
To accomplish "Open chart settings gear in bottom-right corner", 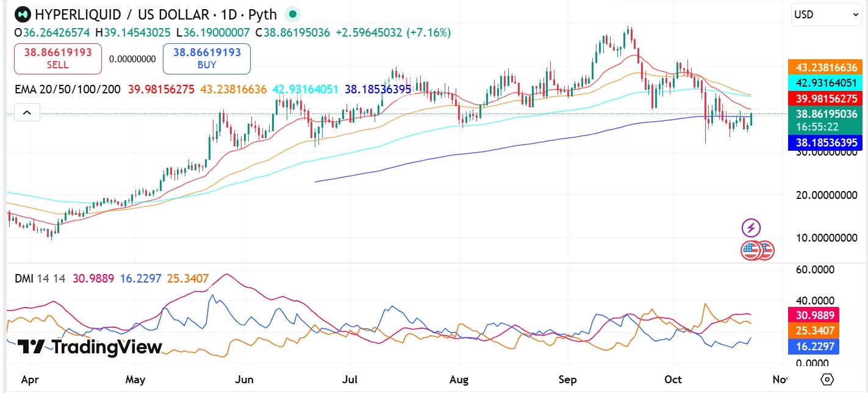I will 827,379.
